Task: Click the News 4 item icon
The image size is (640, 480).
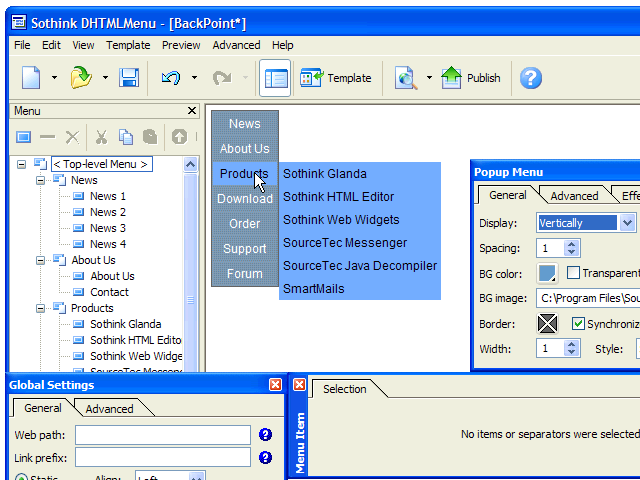Action: click(79, 244)
